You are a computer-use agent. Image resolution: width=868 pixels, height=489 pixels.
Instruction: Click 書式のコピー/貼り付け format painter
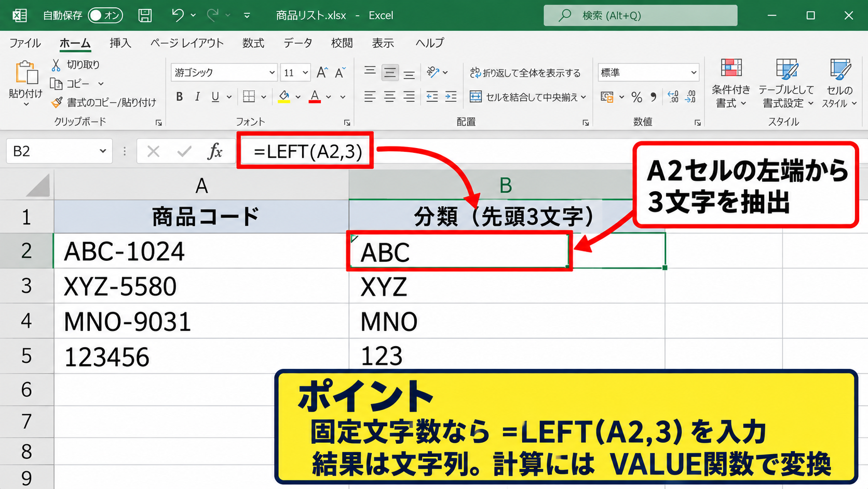point(104,102)
